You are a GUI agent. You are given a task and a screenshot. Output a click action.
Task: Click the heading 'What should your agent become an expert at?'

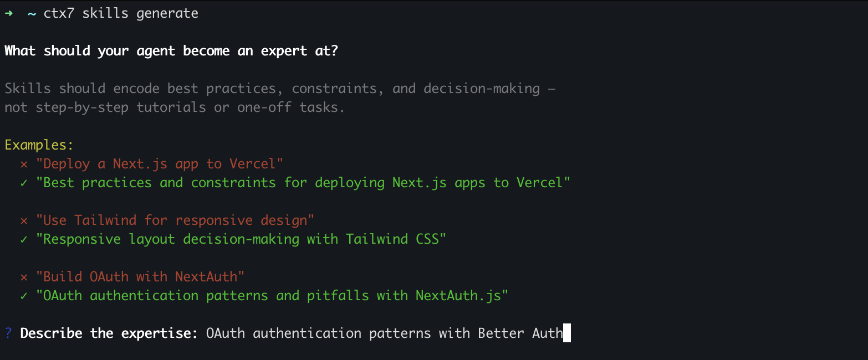point(171,51)
